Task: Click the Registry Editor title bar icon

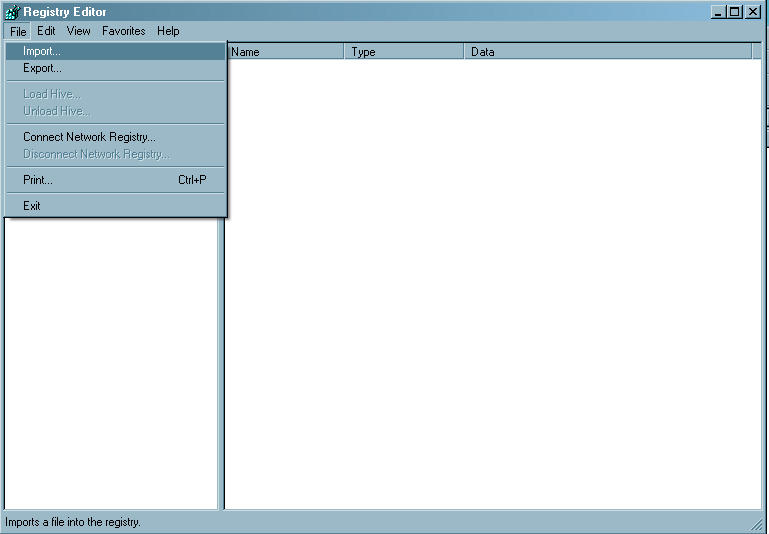Action: (x=12, y=12)
